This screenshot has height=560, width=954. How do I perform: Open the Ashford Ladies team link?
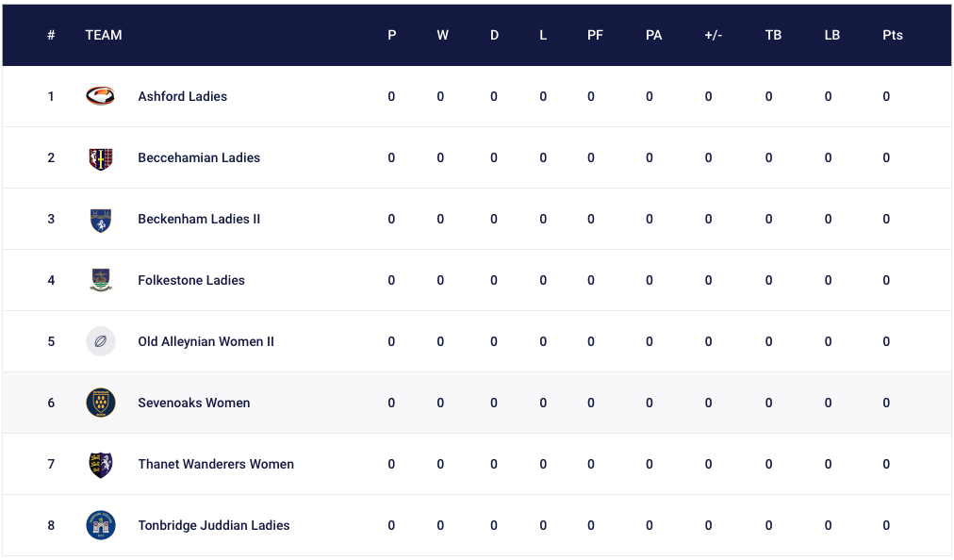coord(183,96)
